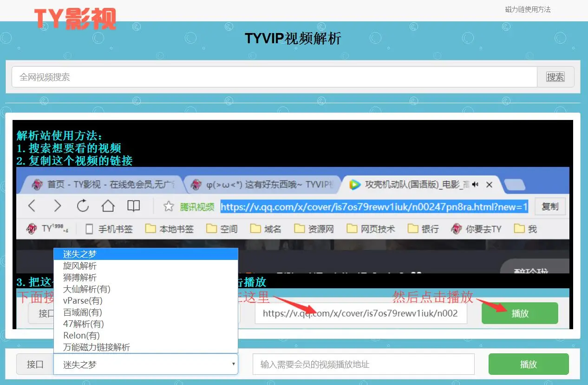The image size is (588, 385).
Task: Click the home icon in the browser toolbar
Action: pyautogui.click(x=108, y=206)
